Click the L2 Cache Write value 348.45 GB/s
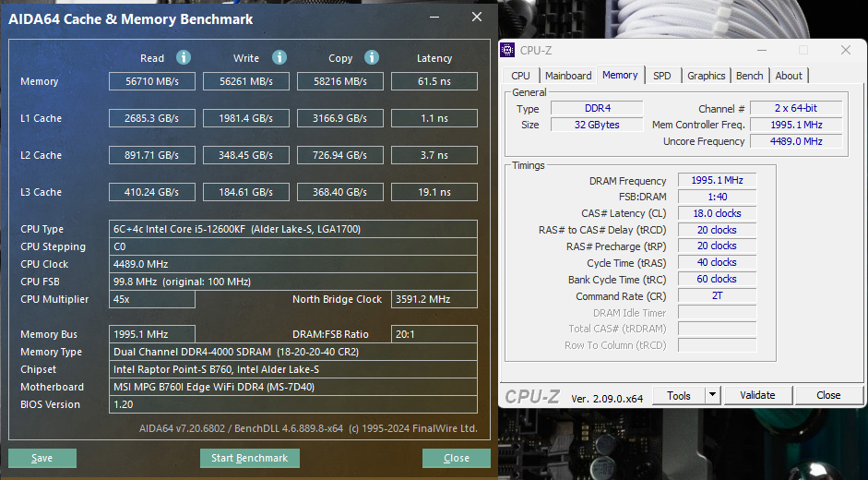Screen dimensions: 868x480 [x=245, y=155]
